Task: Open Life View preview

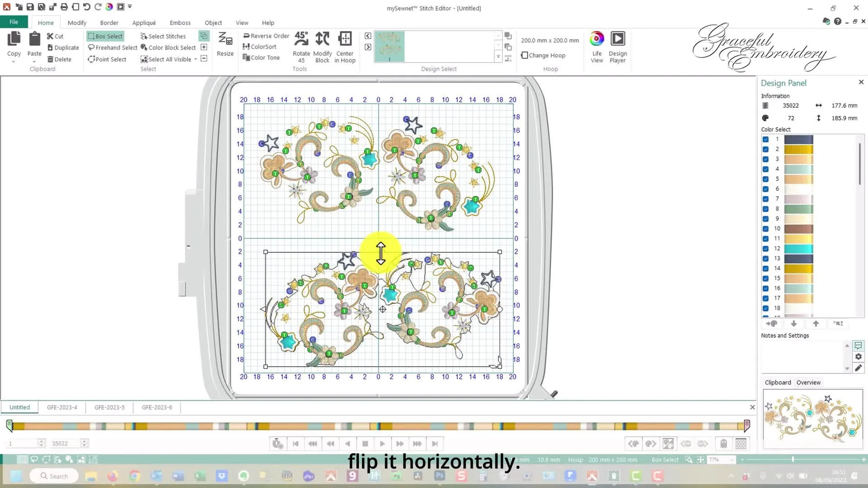Action: tap(597, 47)
